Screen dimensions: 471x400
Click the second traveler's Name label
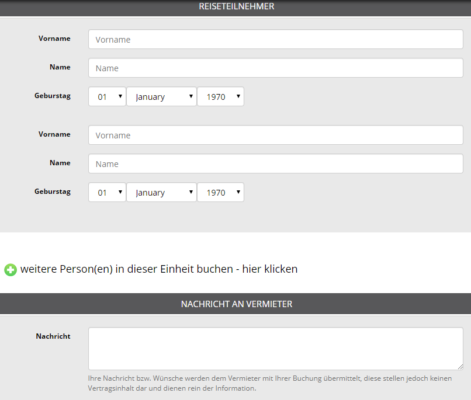pos(60,163)
